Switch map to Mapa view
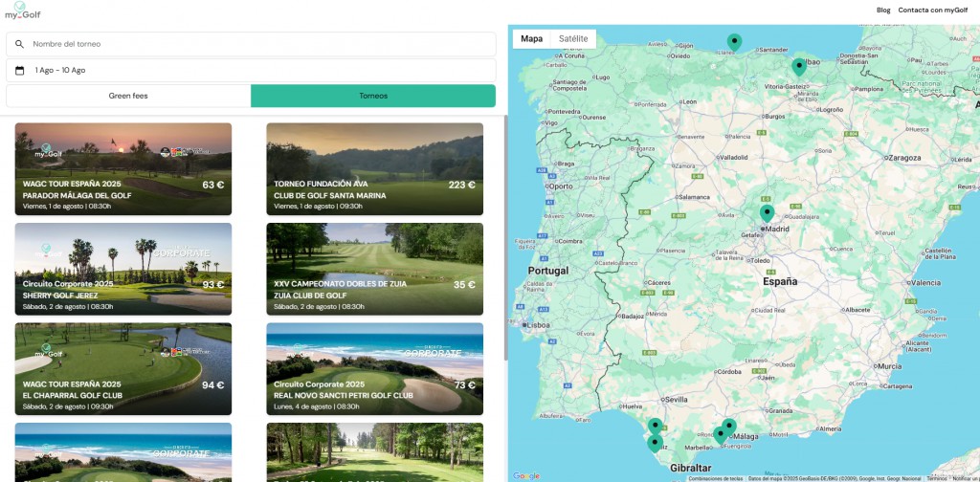The height and width of the screenshot is (482, 980). [x=532, y=38]
